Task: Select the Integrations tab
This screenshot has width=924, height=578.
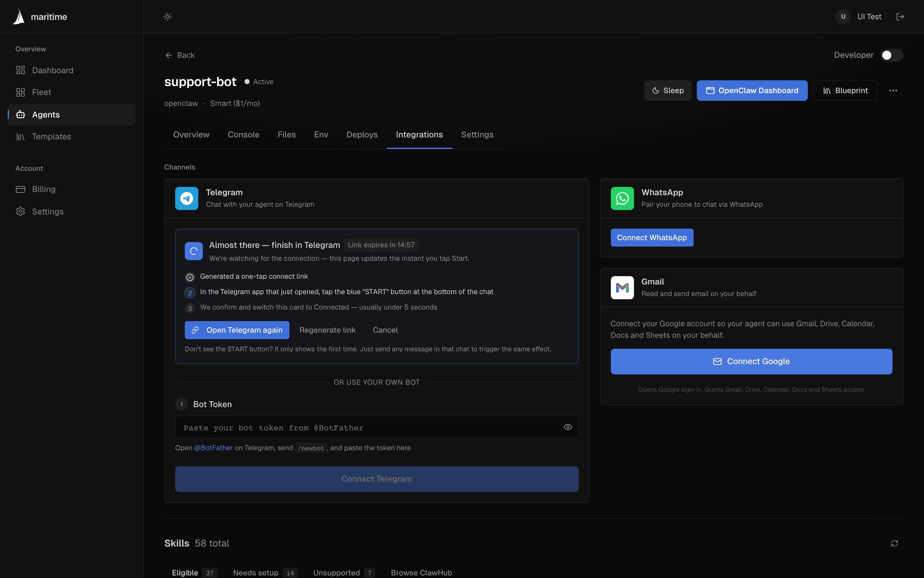Action: point(419,135)
